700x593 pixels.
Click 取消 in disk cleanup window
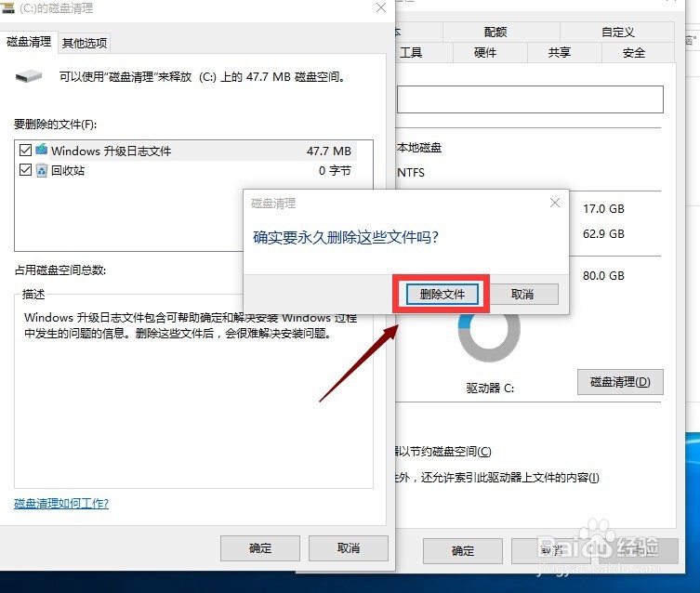point(349,548)
